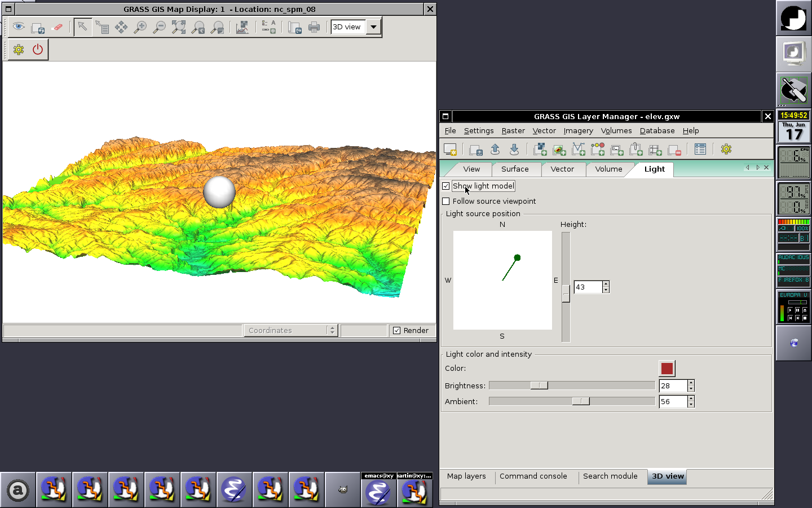Uncheck Show light model checkbox
This screenshot has width=812, height=508.
tap(446, 186)
